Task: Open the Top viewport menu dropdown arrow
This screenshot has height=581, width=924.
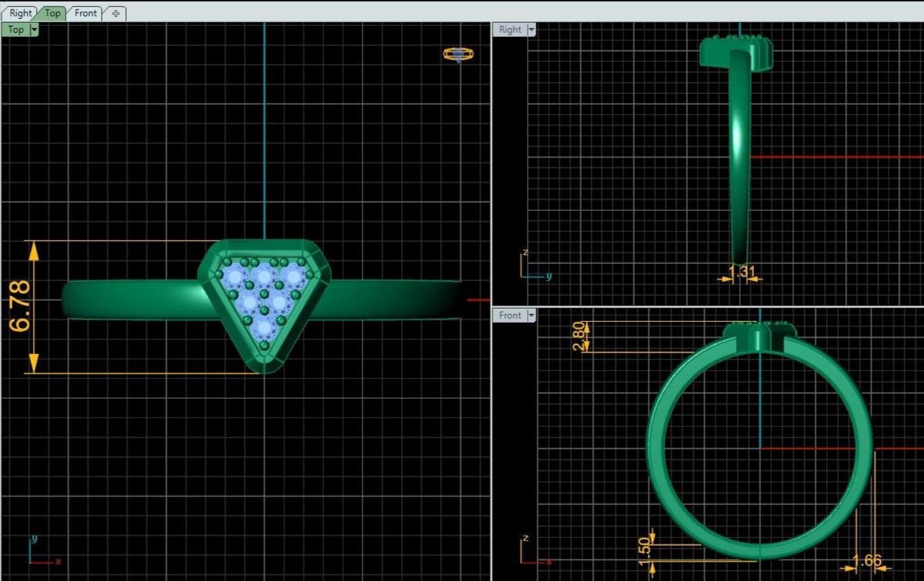Action: point(34,30)
